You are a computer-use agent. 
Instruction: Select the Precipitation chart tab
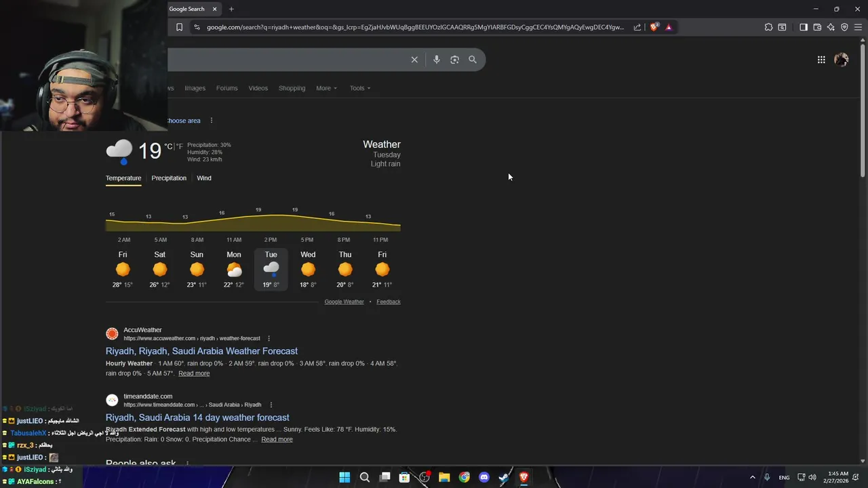point(169,178)
